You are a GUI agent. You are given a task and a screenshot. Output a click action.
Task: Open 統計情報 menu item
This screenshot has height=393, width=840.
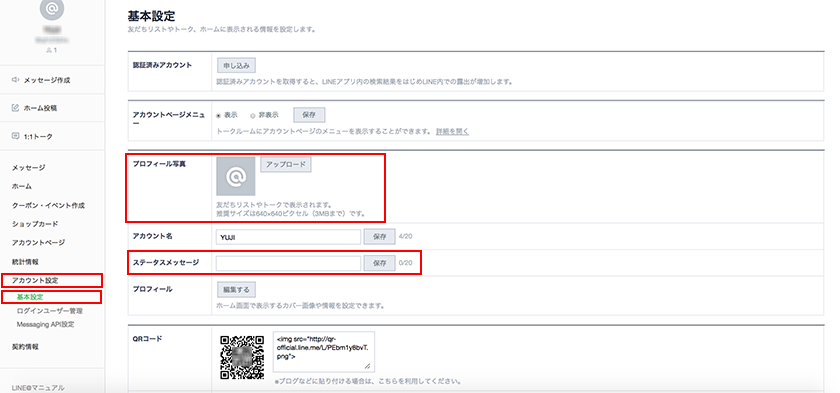(25, 262)
